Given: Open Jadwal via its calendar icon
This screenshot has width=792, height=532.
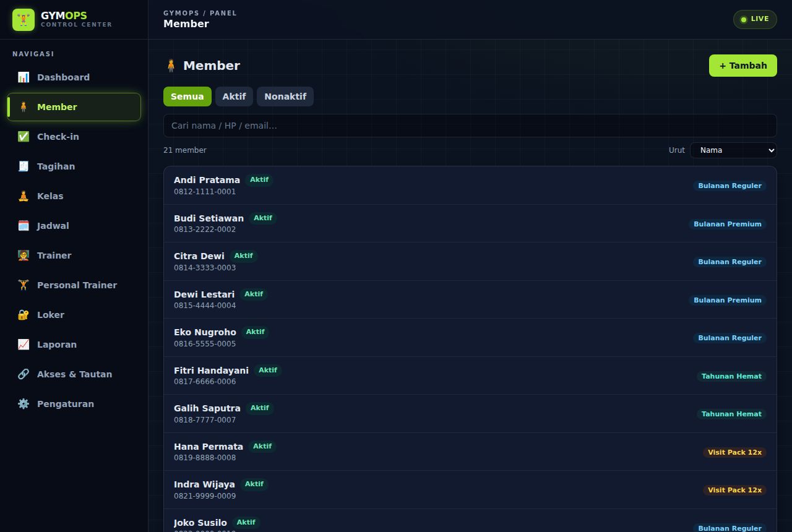Looking at the screenshot, I should [24, 226].
